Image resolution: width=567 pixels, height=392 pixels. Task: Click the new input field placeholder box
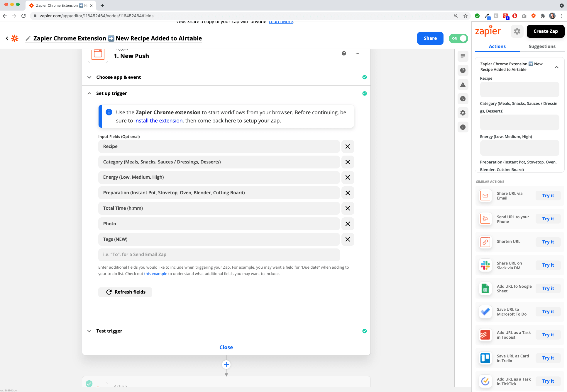coord(219,255)
